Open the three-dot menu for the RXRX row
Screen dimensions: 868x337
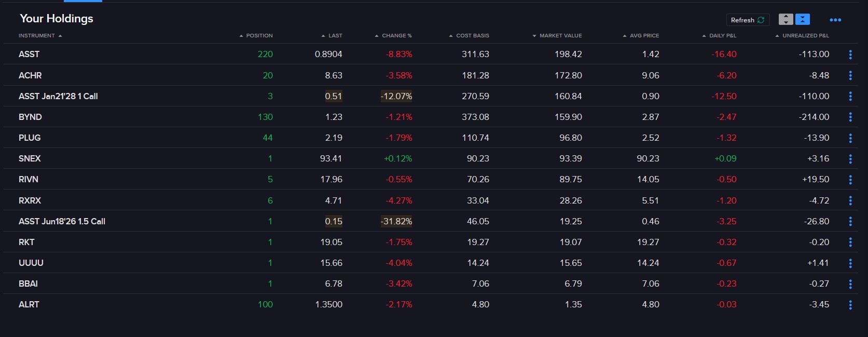click(x=850, y=200)
